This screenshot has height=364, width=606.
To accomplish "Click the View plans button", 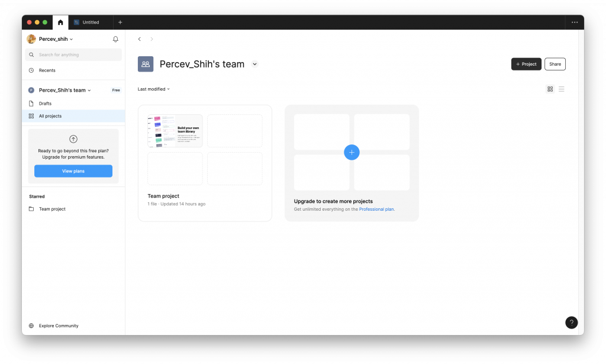I will [73, 171].
